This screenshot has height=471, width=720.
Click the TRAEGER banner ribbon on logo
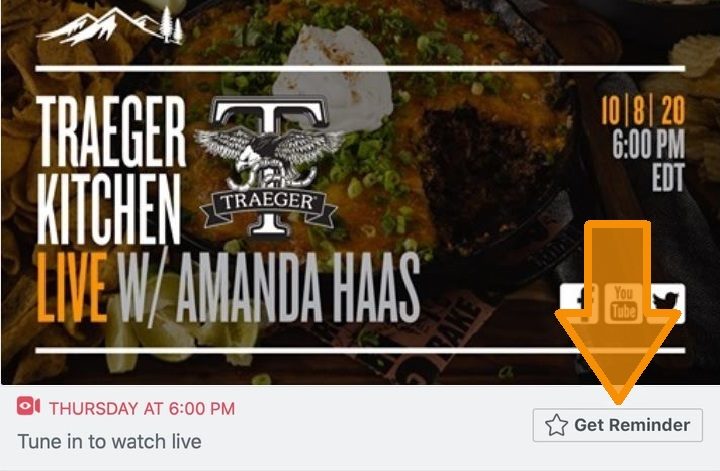[269, 202]
